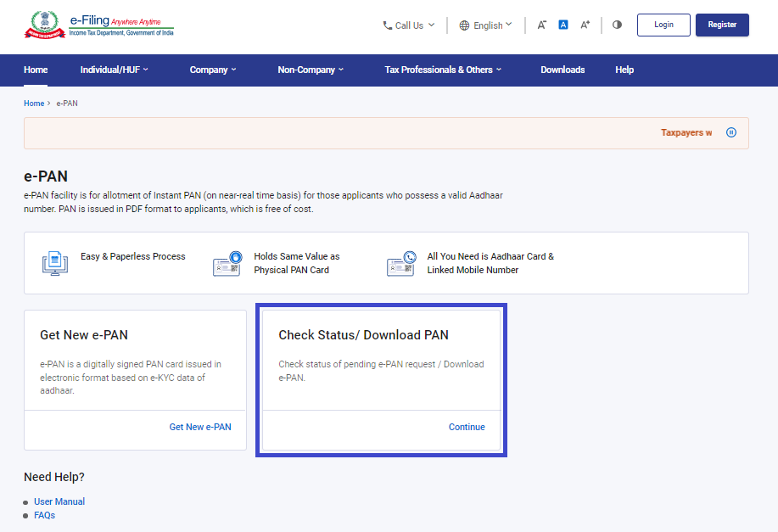
Task: Expand the Company menu
Action: point(213,70)
